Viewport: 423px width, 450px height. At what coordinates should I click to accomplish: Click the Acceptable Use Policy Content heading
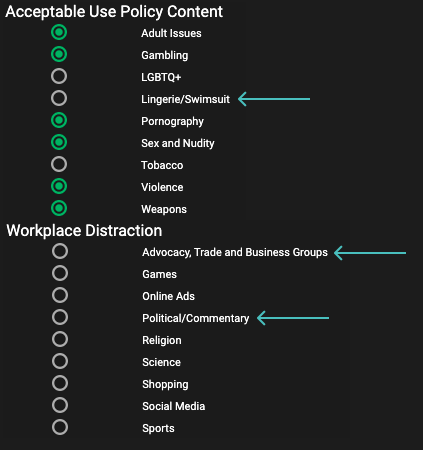click(x=114, y=12)
